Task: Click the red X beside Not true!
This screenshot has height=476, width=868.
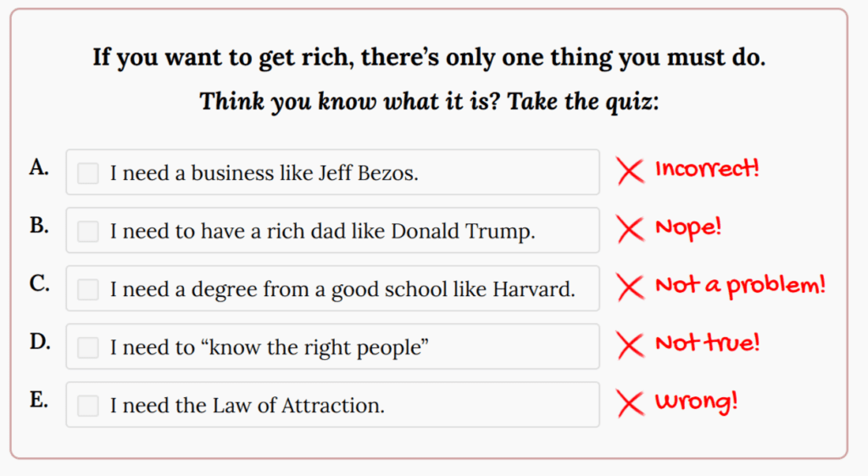Action: coord(630,345)
